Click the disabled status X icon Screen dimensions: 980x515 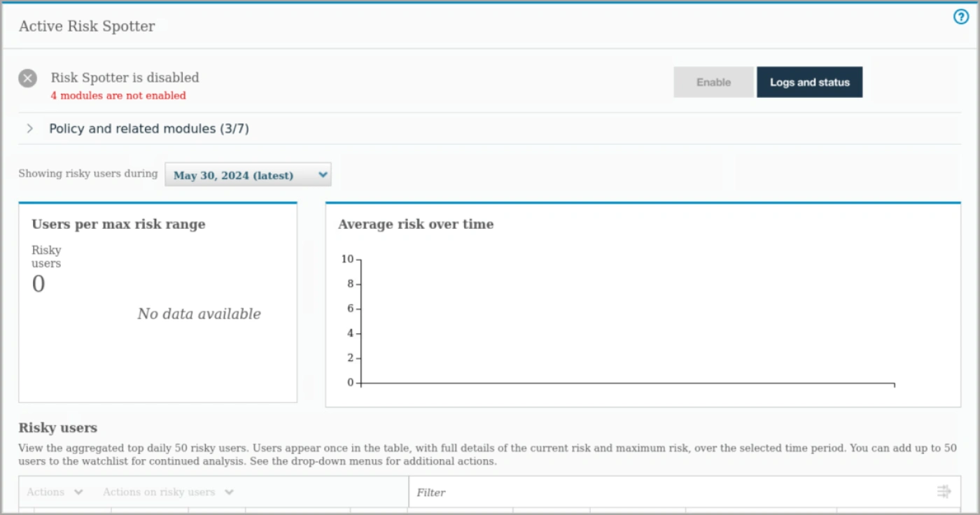pos(27,78)
